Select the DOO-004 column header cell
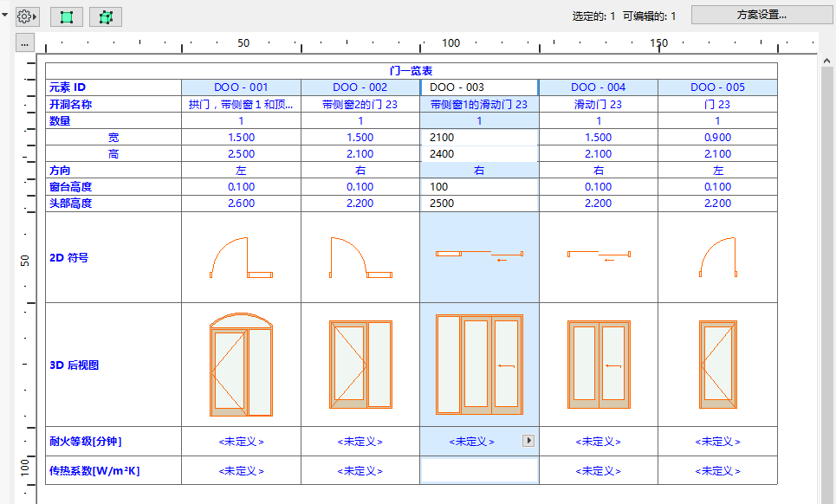Image resolution: width=836 pixels, height=504 pixels. pos(598,87)
